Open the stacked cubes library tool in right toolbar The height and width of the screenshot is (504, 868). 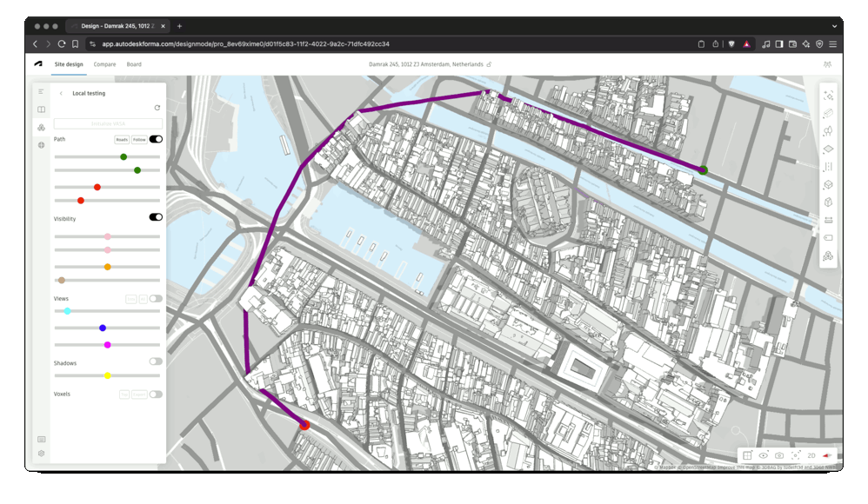pyautogui.click(x=828, y=255)
